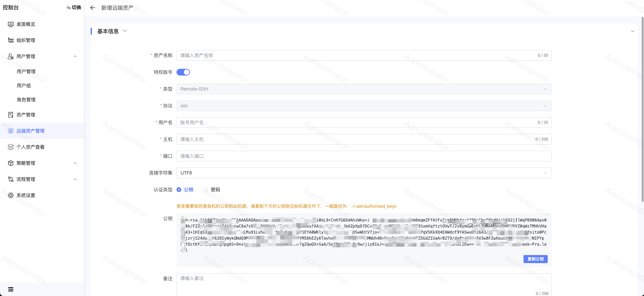Image resolution: width=644 pixels, height=296 pixels.
Task: Collapse 基本信息 section via title chevron
Action: tap(125, 31)
